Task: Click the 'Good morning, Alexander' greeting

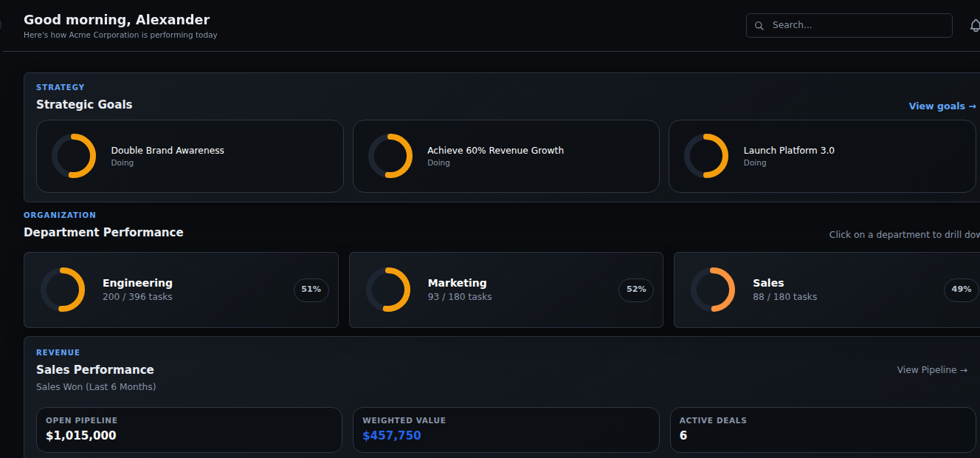Action: point(117,20)
